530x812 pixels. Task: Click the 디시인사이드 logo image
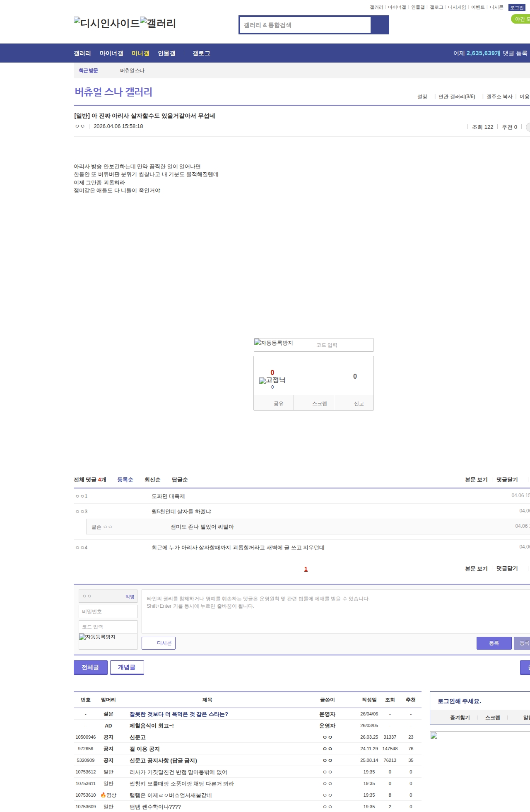[107, 23]
